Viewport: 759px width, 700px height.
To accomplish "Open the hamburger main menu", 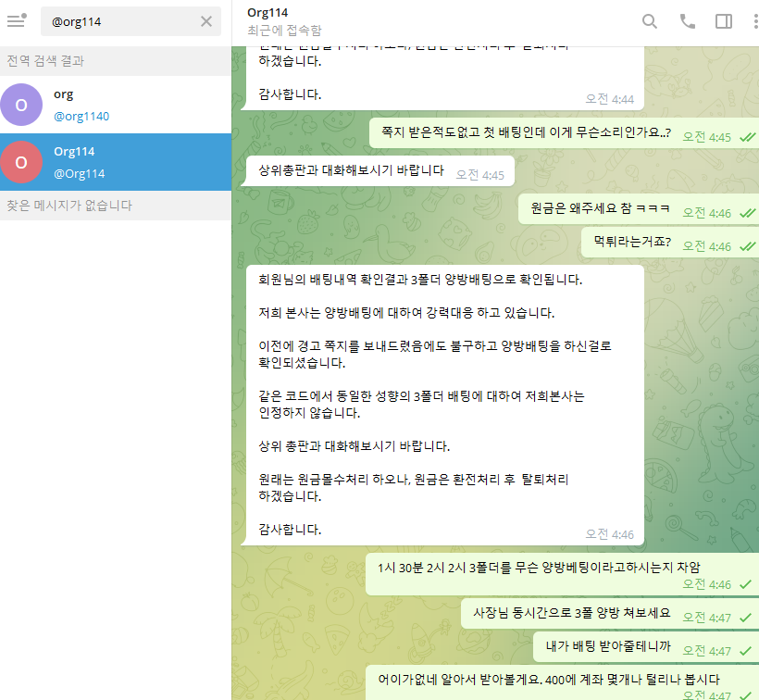I will point(16,20).
